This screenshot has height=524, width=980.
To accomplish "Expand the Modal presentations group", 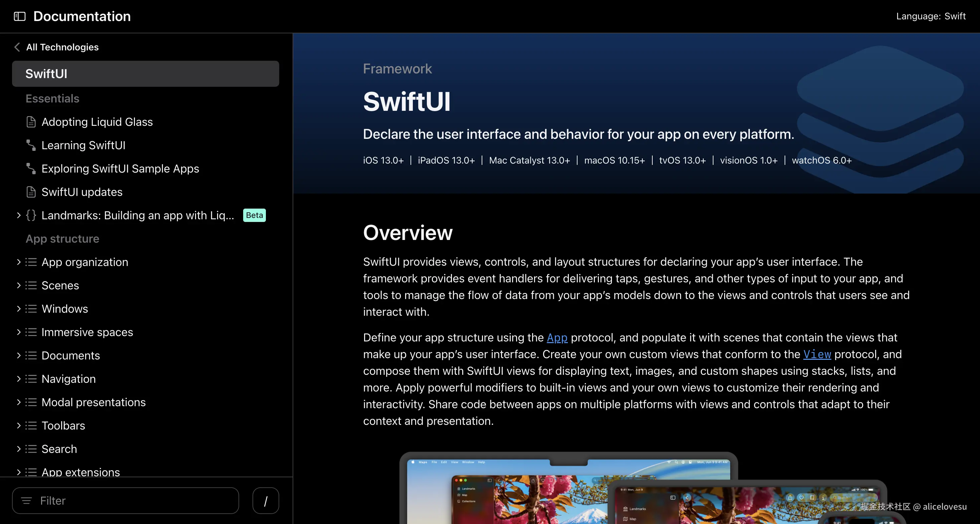I will click(x=19, y=402).
